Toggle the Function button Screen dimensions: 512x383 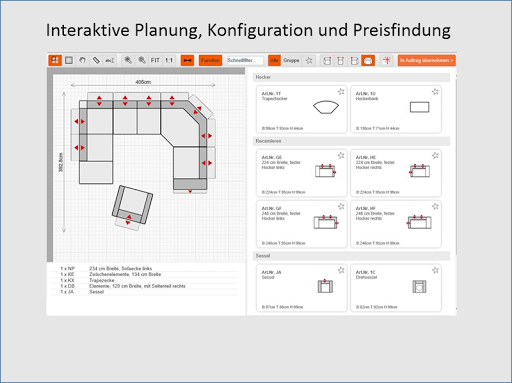coord(210,60)
